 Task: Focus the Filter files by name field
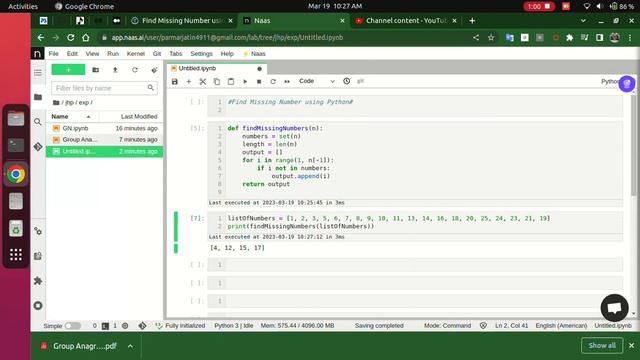tap(104, 88)
